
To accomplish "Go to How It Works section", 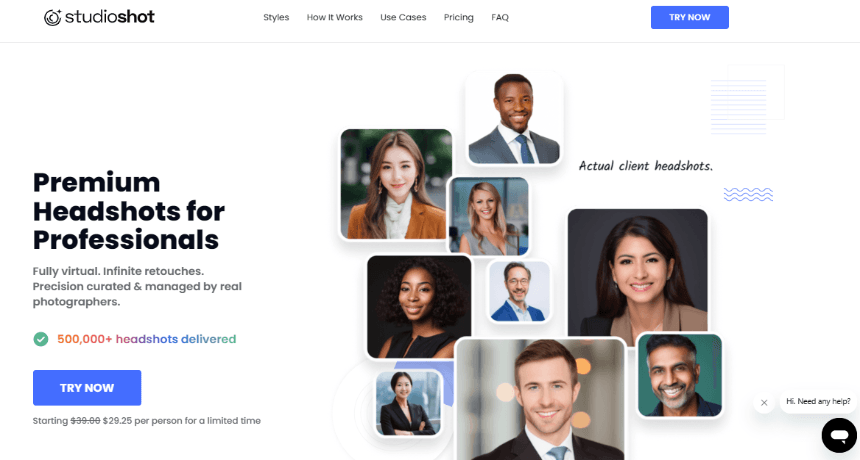I will pos(335,18).
